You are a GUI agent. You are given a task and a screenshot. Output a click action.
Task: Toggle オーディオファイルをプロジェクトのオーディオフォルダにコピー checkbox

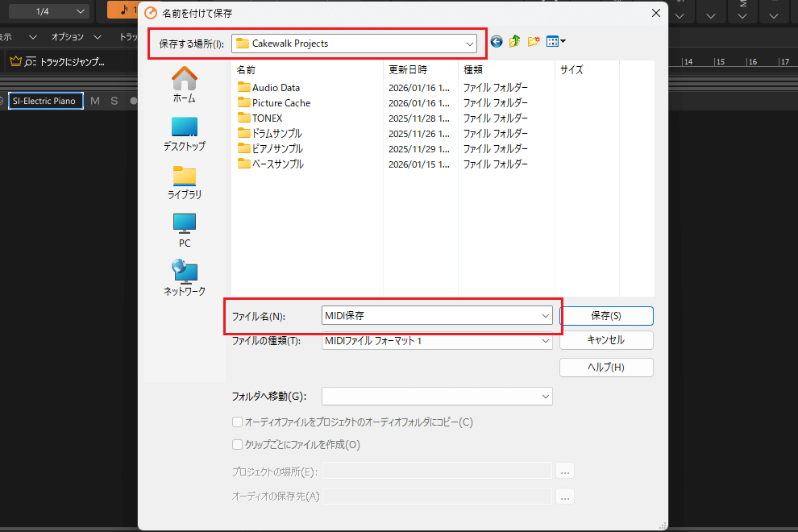237,422
